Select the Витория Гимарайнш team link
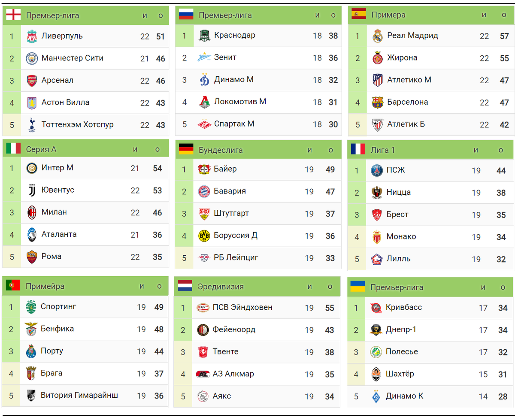The height and width of the screenshot is (420, 515). (79, 395)
